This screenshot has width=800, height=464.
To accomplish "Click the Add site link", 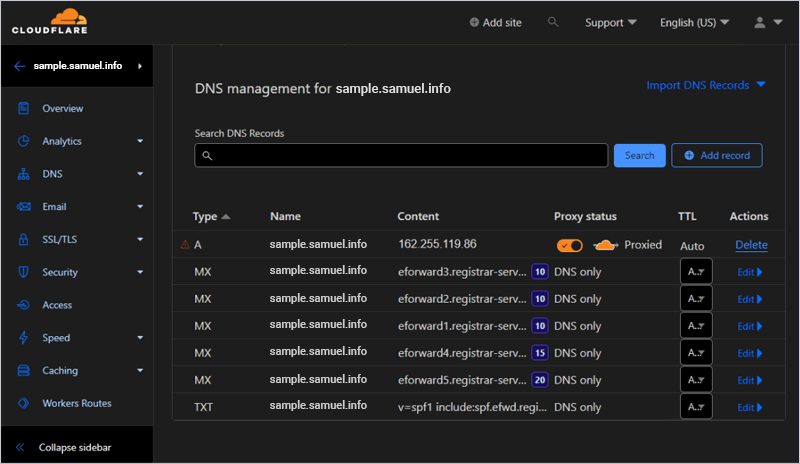I will point(495,22).
